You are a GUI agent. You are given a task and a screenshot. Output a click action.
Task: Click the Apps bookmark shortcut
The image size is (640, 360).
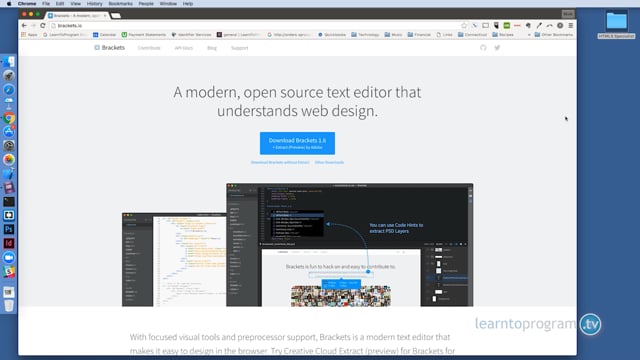click(x=29, y=35)
